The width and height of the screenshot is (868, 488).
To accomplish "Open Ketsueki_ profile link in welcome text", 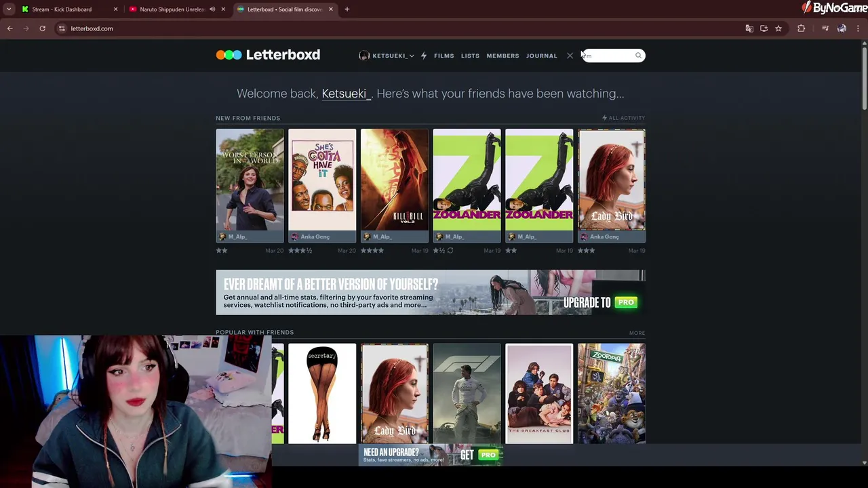I will 346,94.
